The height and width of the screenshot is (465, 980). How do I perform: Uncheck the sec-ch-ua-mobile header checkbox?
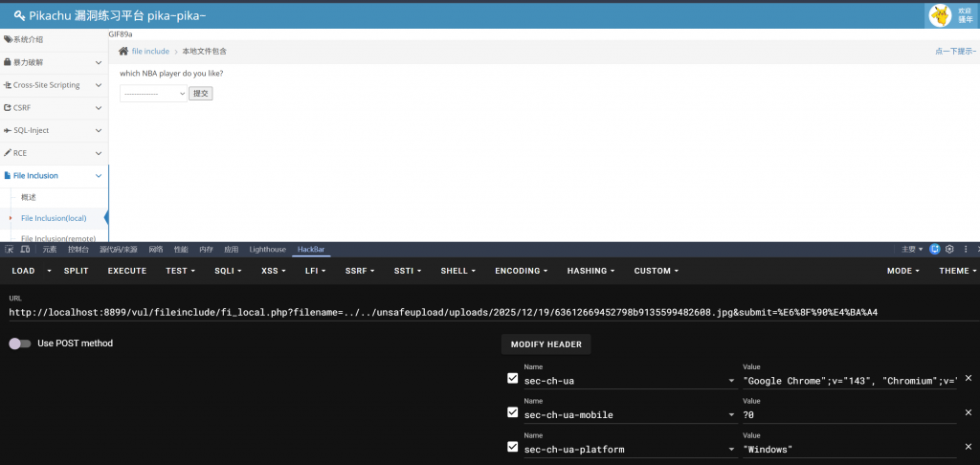[513, 412]
